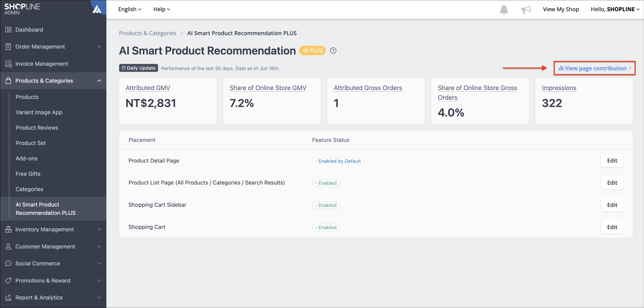Click the Invoice Management icon
Viewport: 644px width, 308px height.
[8, 64]
